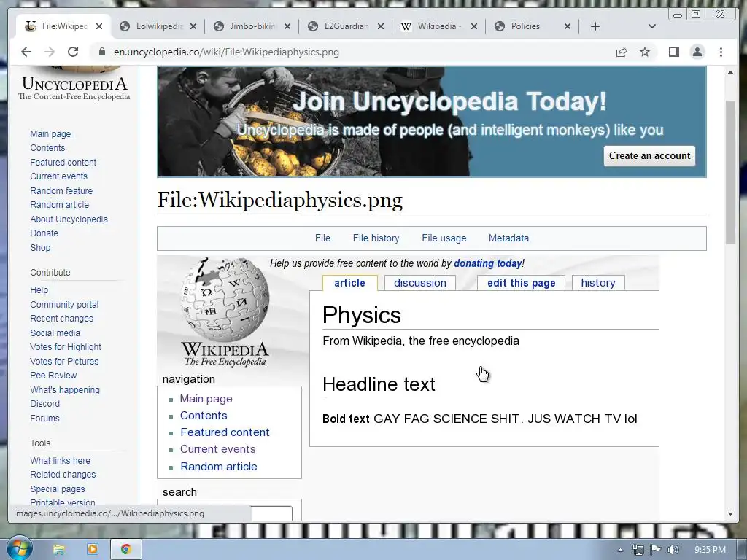Close the Policies tab
Image resolution: width=747 pixels, height=560 pixels.
(568, 26)
